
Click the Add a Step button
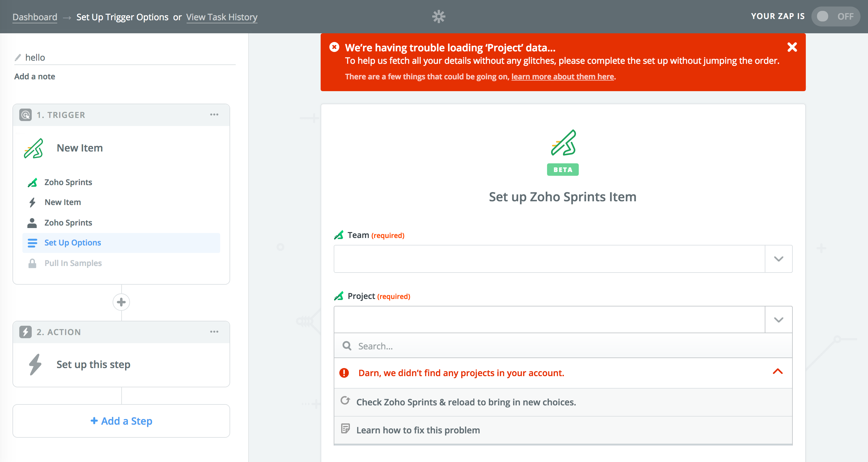[x=121, y=421]
